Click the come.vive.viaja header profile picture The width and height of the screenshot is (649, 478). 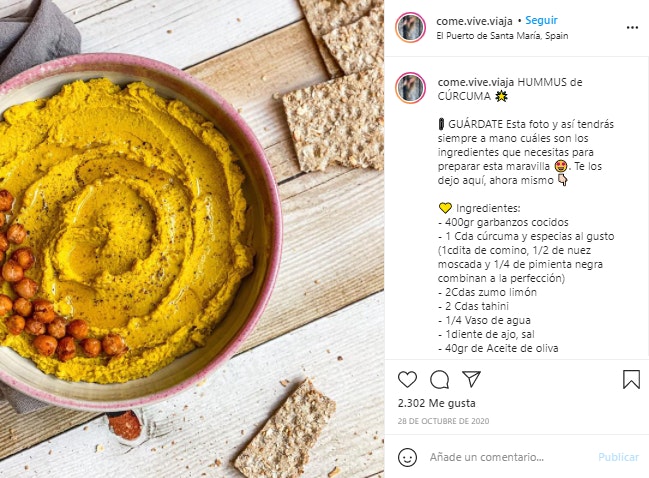(x=410, y=28)
